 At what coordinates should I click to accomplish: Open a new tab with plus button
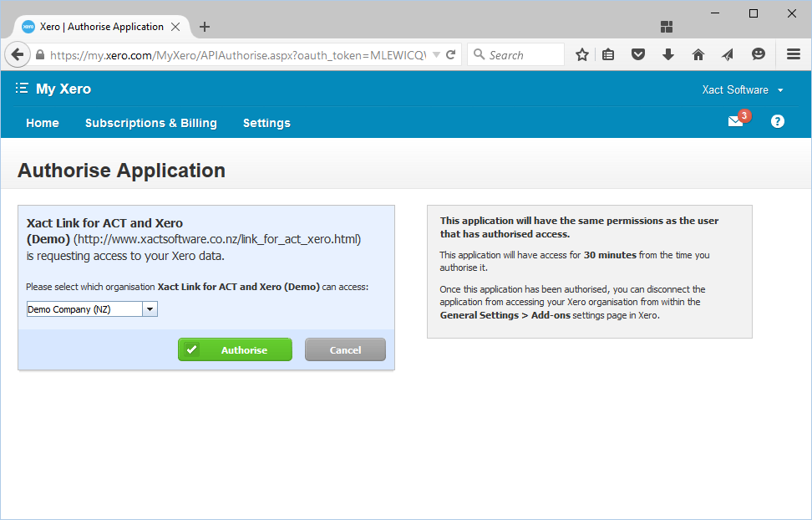pos(205,27)
